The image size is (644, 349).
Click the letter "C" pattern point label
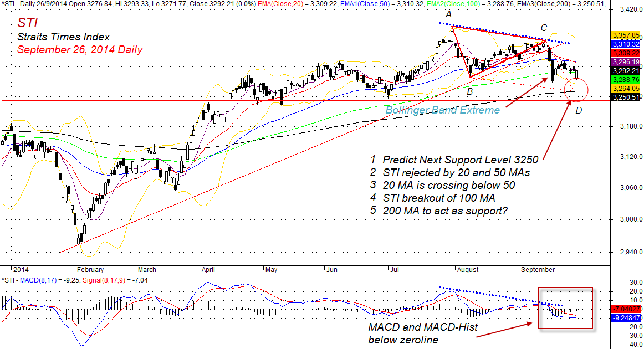(544, 28)
